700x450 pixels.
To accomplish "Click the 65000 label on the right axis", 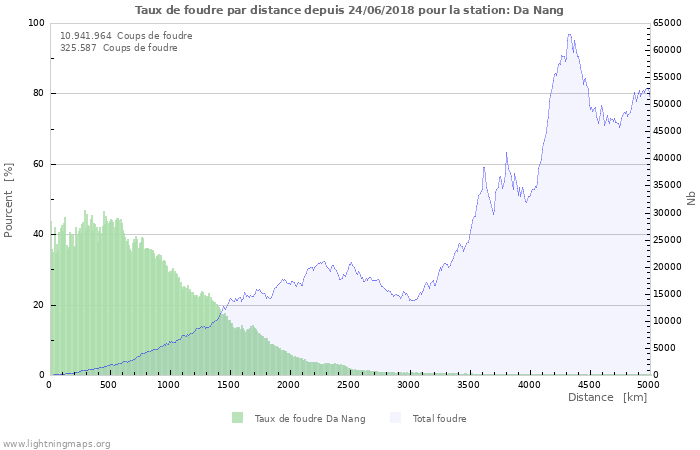I will 668,23.
